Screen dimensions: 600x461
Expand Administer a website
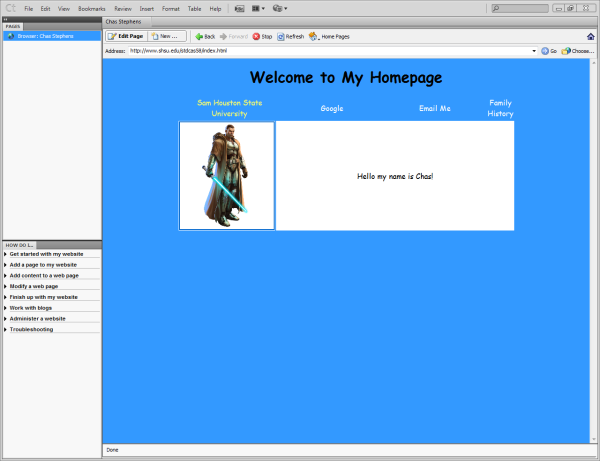pyautogui.click(x=37, y=319)
